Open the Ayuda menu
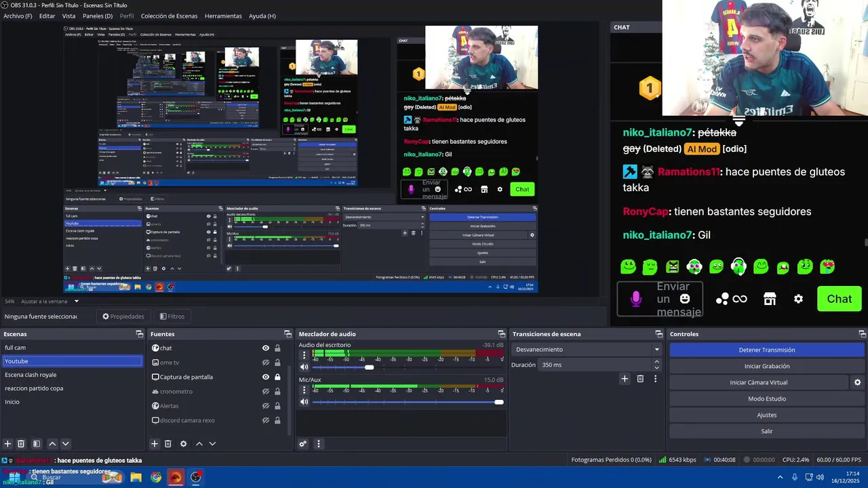 click(262, 16)
